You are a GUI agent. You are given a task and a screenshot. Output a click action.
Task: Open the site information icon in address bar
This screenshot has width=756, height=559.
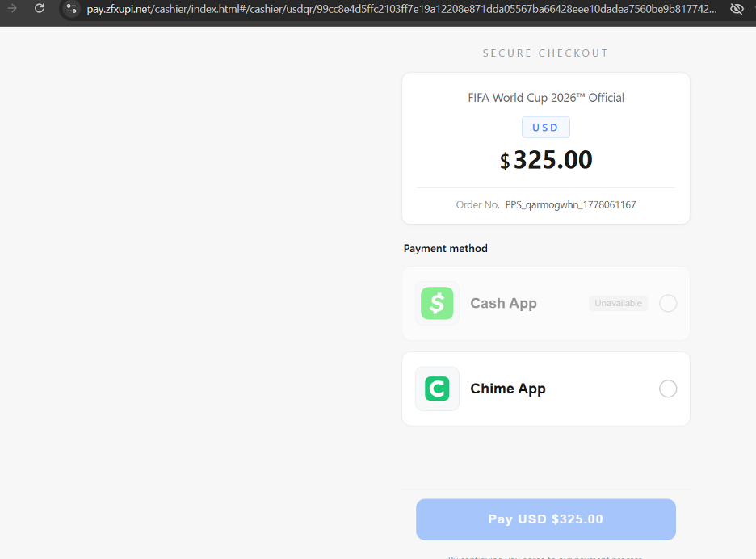point(72,8)
